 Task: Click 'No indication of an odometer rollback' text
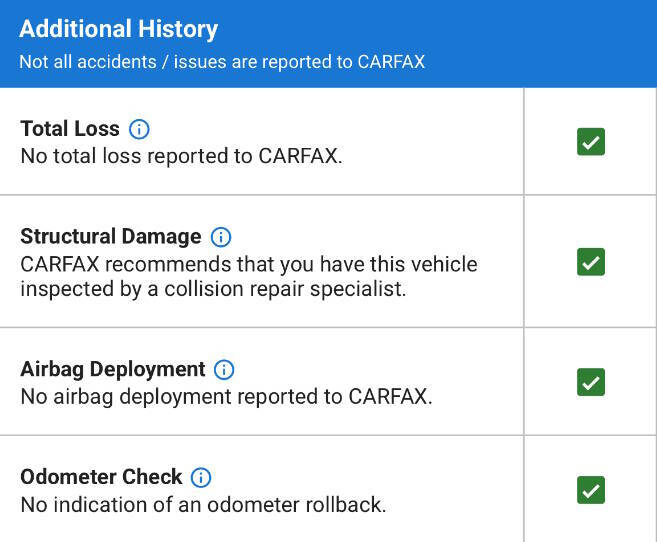[x=203, y=504]
